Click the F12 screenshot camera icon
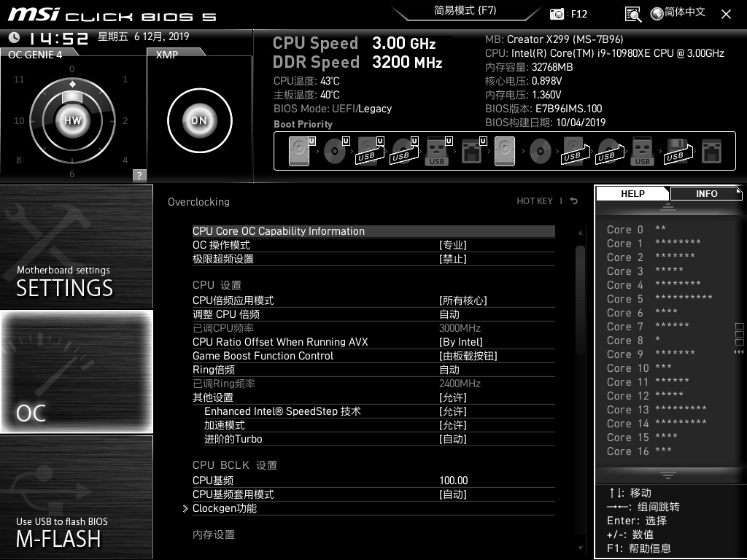The image size is (747, 560). coord(557,14)
